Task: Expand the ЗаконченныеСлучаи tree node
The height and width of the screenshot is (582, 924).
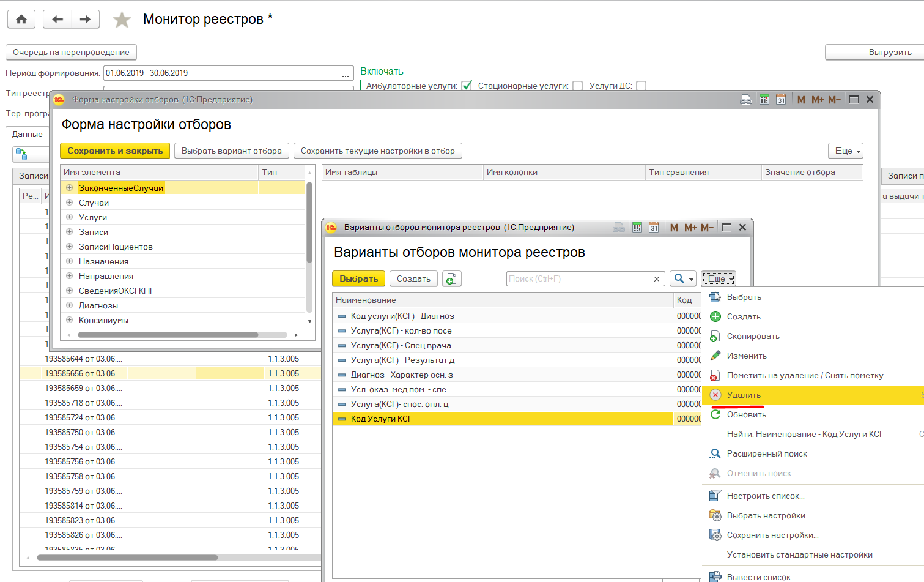Action: coord(70,188)
